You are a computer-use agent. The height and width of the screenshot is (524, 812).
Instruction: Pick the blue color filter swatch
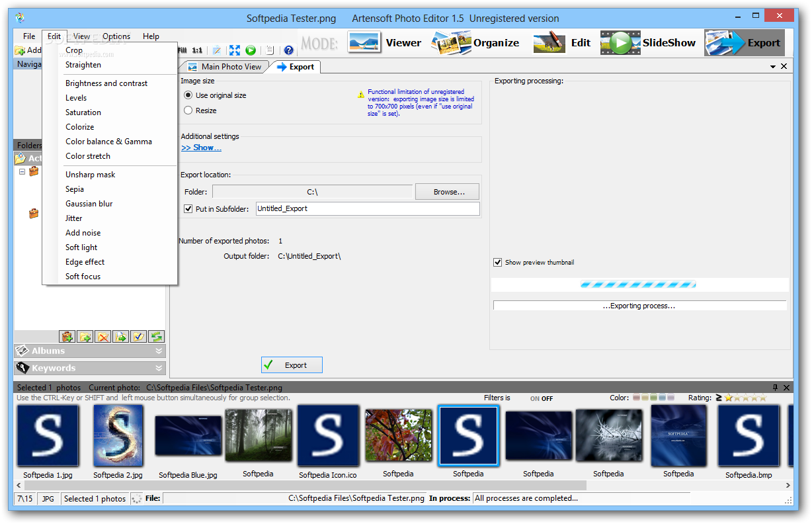click(x=663, y=398)
